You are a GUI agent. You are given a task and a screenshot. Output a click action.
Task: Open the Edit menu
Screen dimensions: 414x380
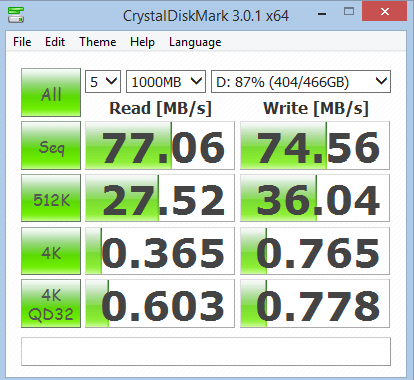click(x=55, y=42)
